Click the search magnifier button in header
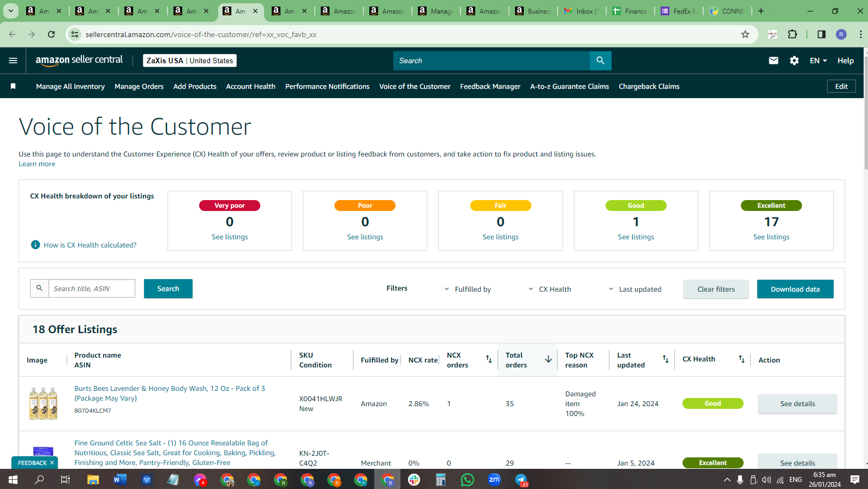 [x=600, y=61]
